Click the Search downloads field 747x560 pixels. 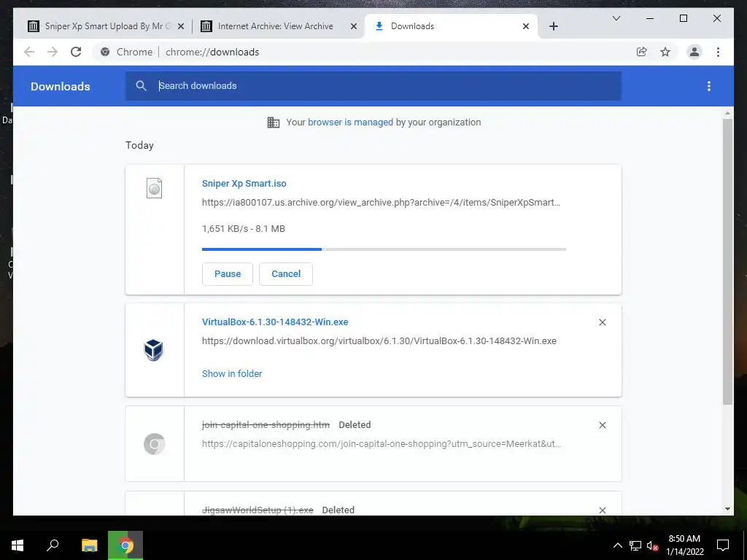pyautogui.click(x=373, y=86)
